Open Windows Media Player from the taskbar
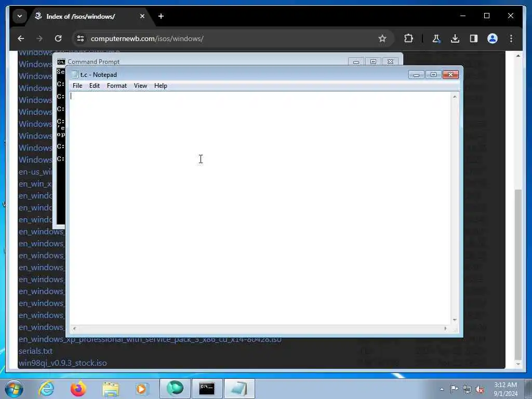 coord(141,389)
